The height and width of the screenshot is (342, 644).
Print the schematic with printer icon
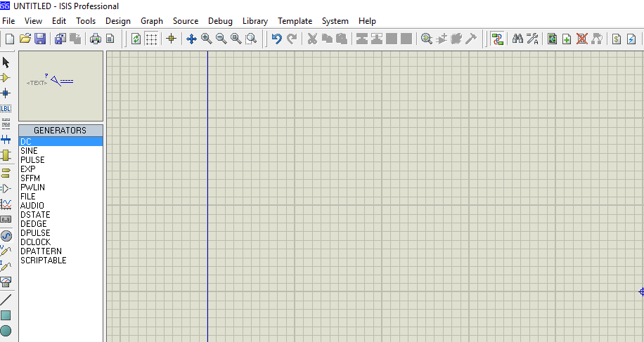pyautogui.click(x=96, y=39)
